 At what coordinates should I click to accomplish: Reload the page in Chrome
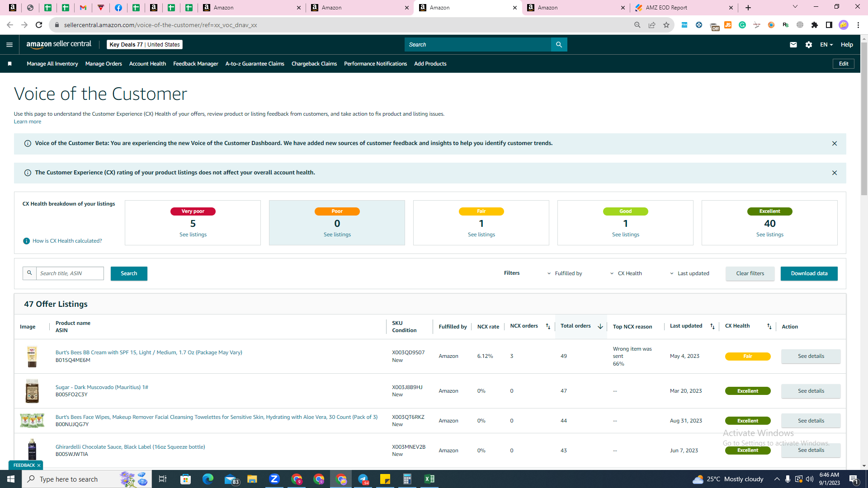click(39, 25)
